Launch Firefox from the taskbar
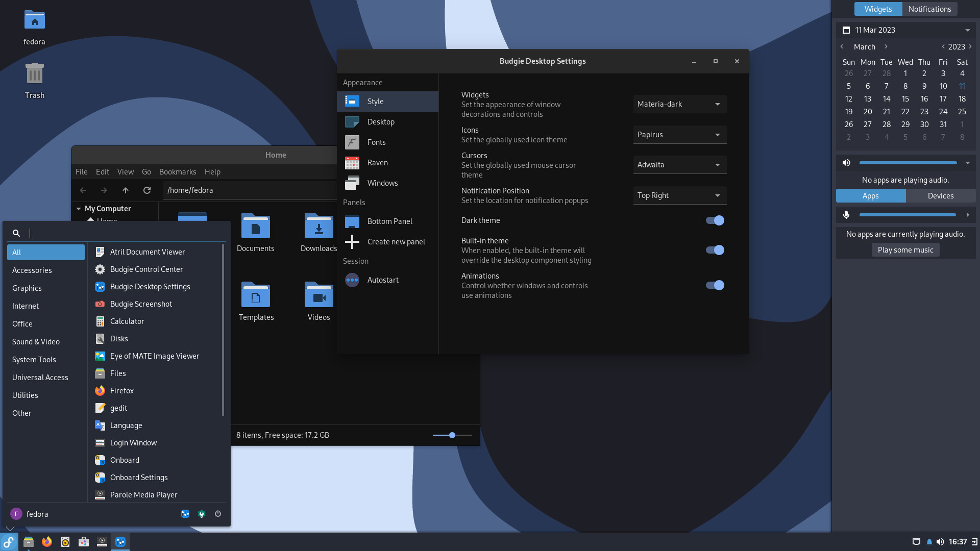The image size is (980, 551). click(x=46, y=542)
